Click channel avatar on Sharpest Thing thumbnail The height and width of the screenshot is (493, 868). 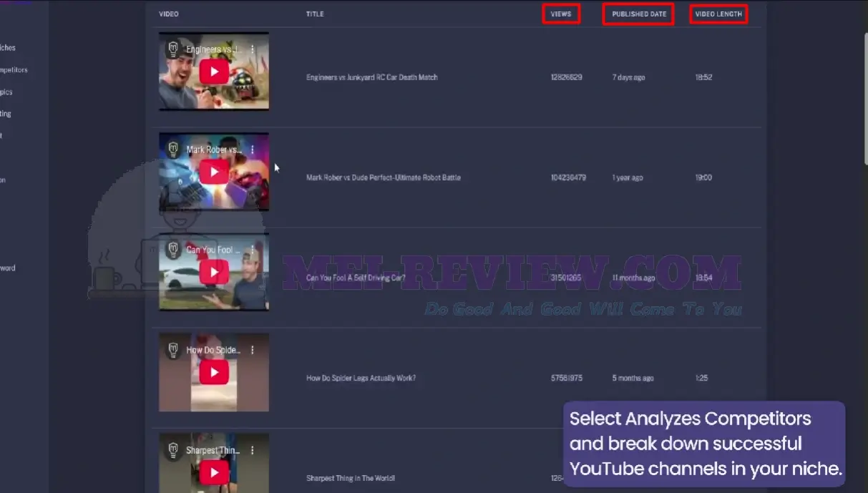pos(172,450)
